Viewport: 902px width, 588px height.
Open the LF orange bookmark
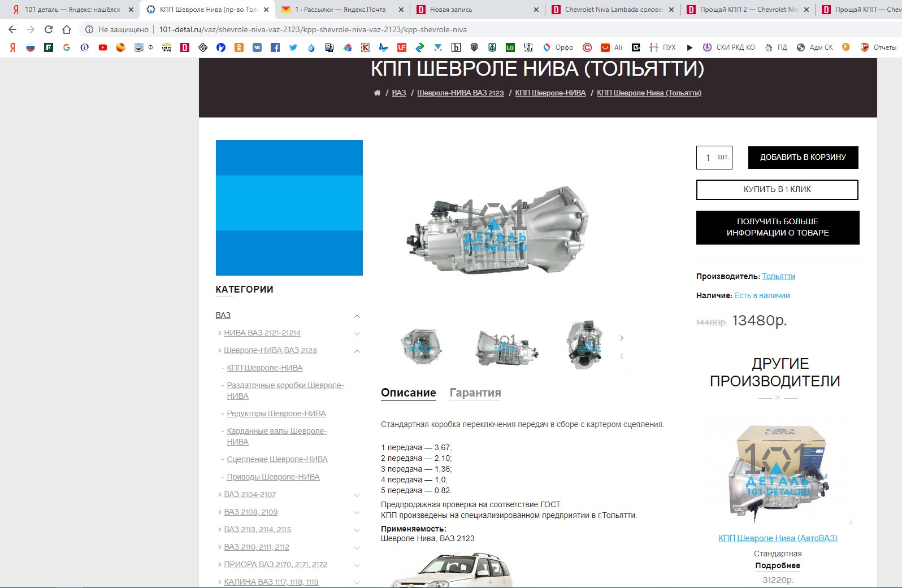point(402,47)
